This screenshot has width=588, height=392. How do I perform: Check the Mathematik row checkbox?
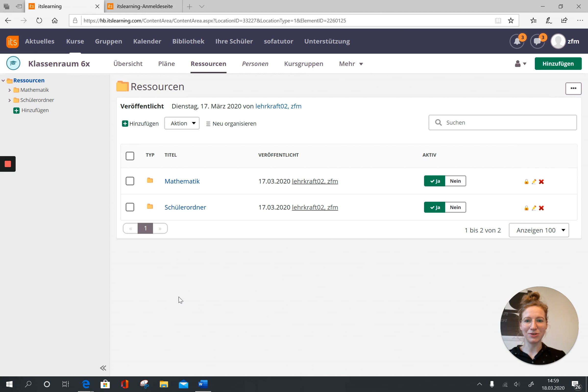pyautogui.click(x=130, y=181)
